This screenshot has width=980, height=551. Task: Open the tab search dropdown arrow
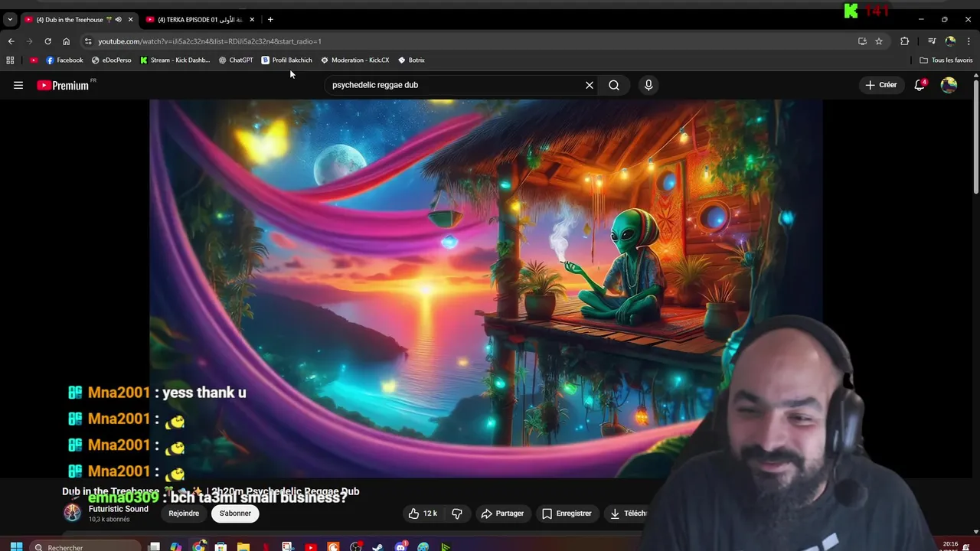[x=10, y=19]
